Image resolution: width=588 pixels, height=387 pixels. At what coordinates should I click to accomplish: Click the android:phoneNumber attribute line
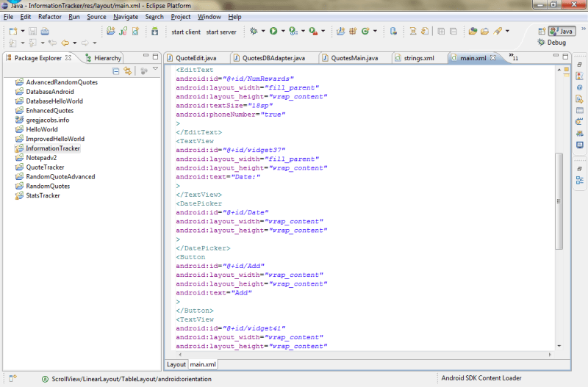(231, 115)
